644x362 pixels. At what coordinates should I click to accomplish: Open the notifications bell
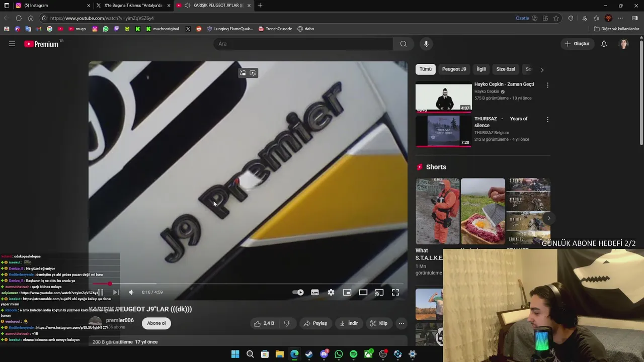tap(604, 44)
